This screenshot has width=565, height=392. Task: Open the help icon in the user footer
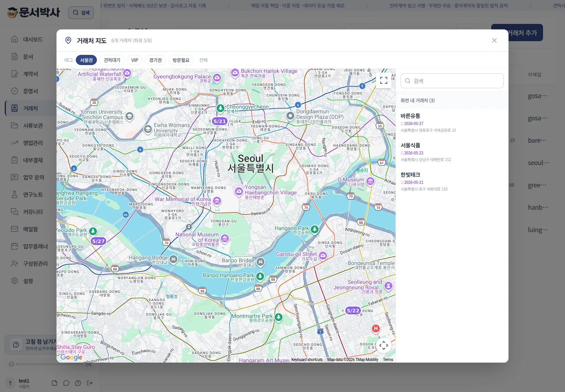[78, 383]
